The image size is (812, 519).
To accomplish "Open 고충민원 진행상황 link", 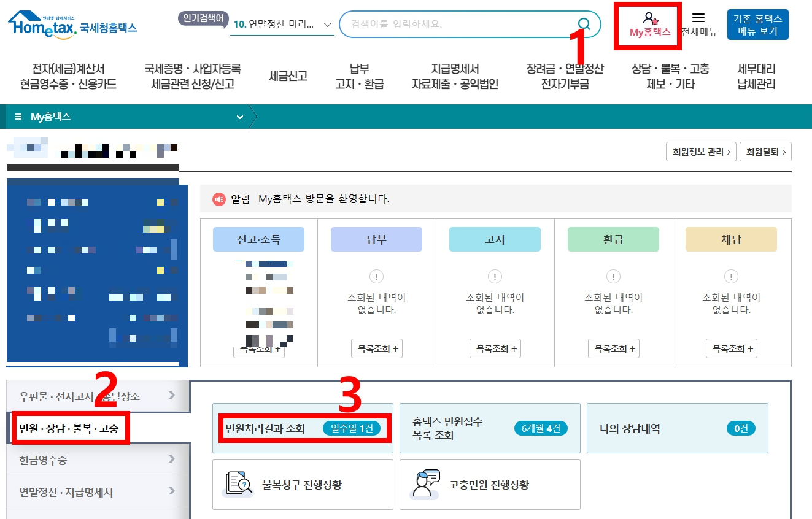I will (490, 485).
